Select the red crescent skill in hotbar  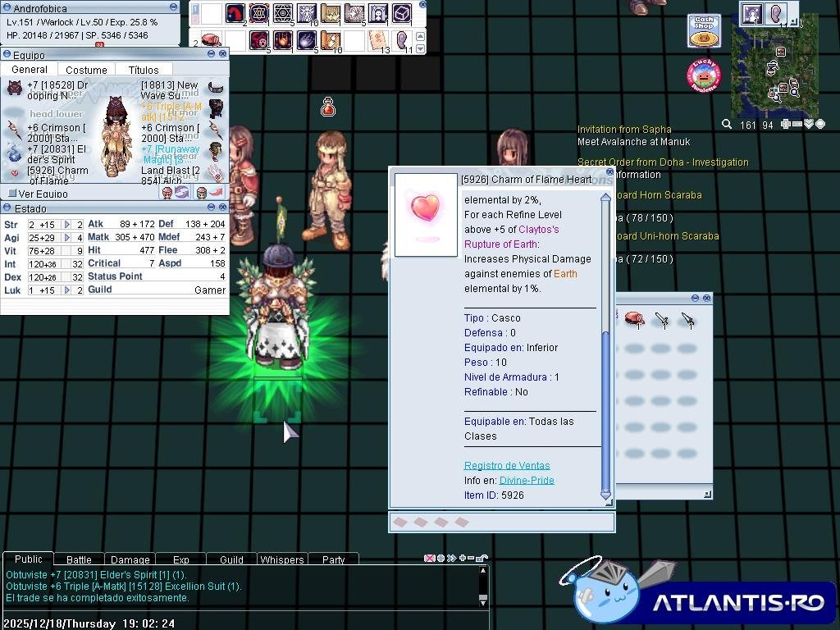click(235, 14)
